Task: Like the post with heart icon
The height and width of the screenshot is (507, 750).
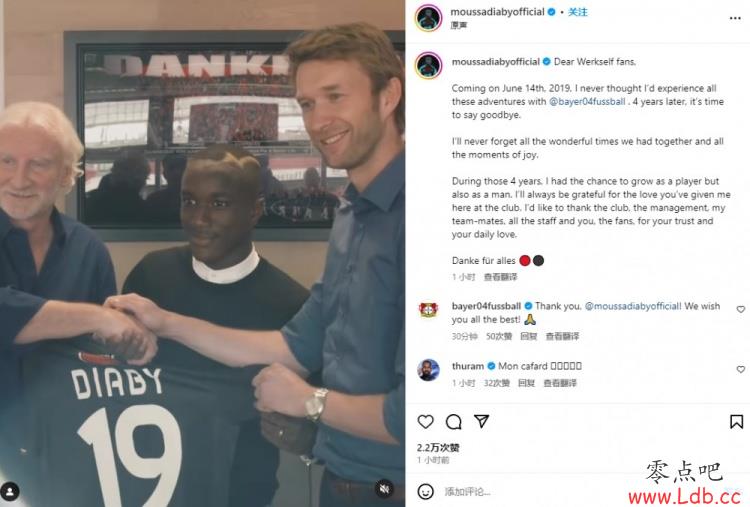Action: click(x=425, y=421)
